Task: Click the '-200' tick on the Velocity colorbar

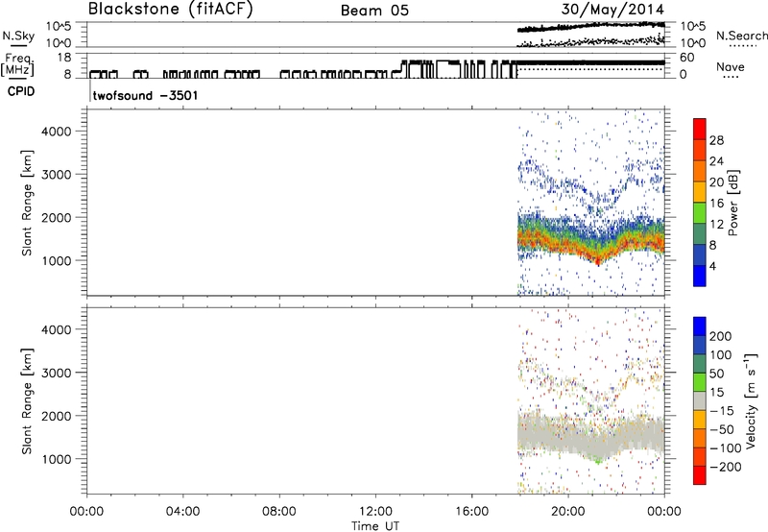Action: 726,467
